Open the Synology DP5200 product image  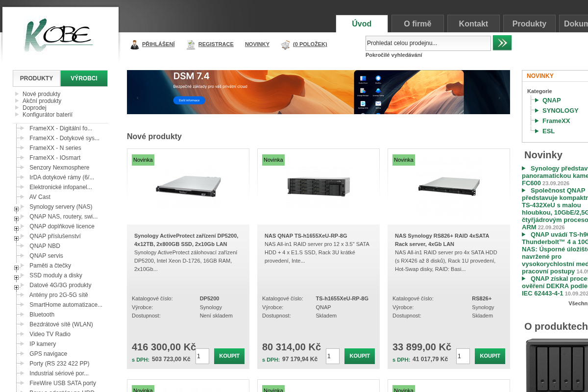188,187
